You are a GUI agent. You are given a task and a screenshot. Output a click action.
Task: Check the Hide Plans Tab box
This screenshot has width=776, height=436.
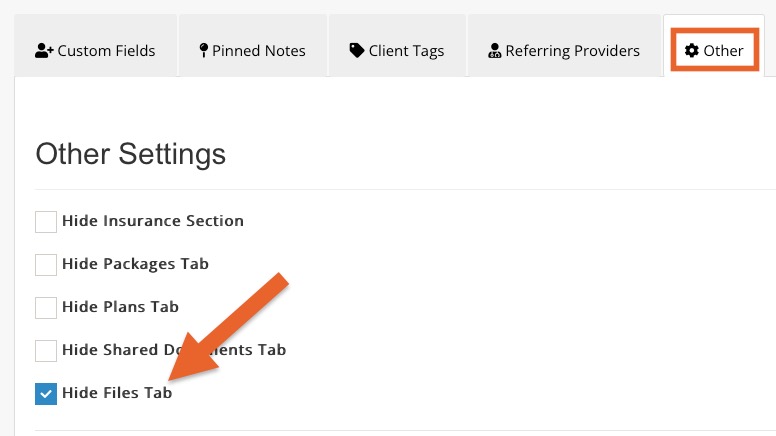click(x=46, y=308)
